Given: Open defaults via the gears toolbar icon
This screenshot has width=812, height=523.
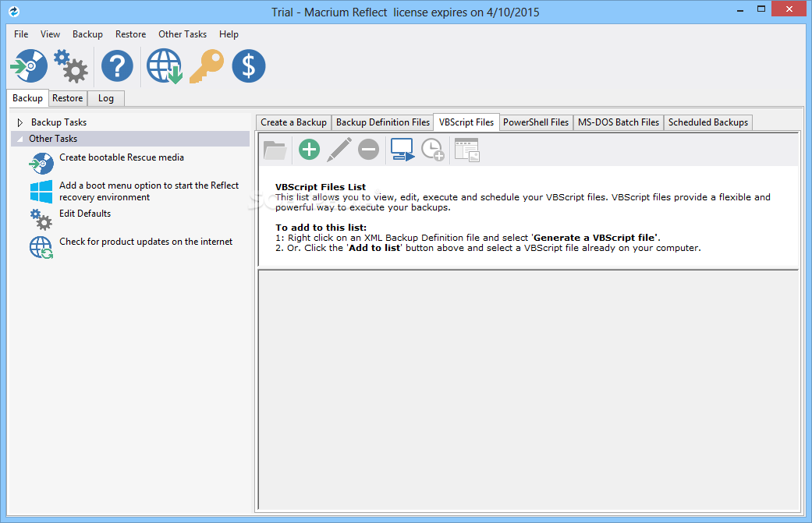Looking at the screenshot, I should [71, 66].
